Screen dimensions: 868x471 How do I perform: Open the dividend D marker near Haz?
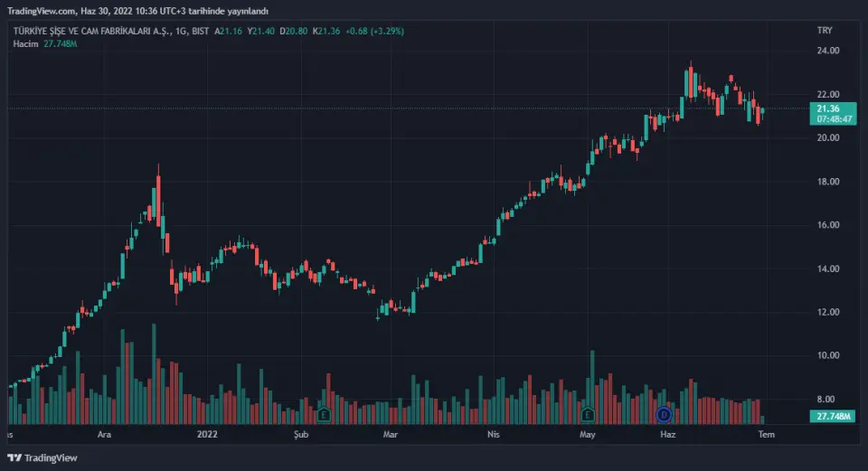(x=664, y=415)
